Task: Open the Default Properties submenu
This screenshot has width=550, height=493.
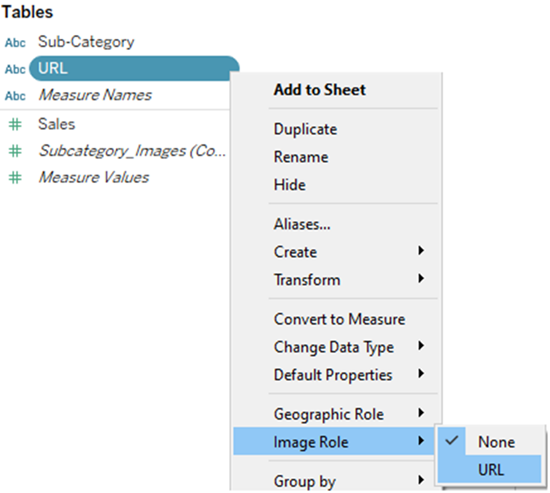Action: (x=337, y=375)
